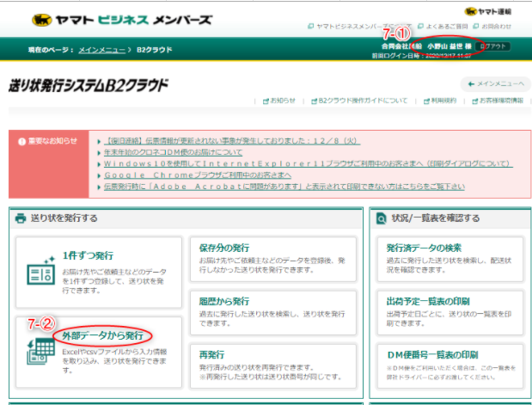Click the 前回ログイン日時 text
This screenshot has width=532, height=405.
point(421,56)
